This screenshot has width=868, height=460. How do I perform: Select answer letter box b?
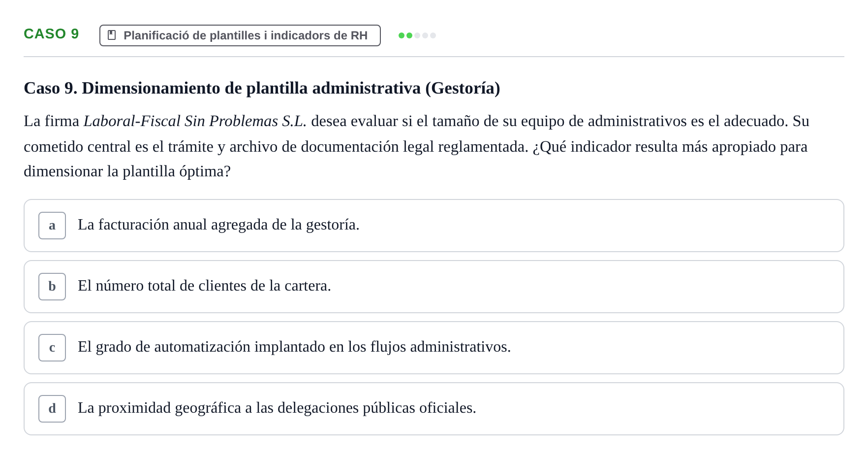click(52, 287)
